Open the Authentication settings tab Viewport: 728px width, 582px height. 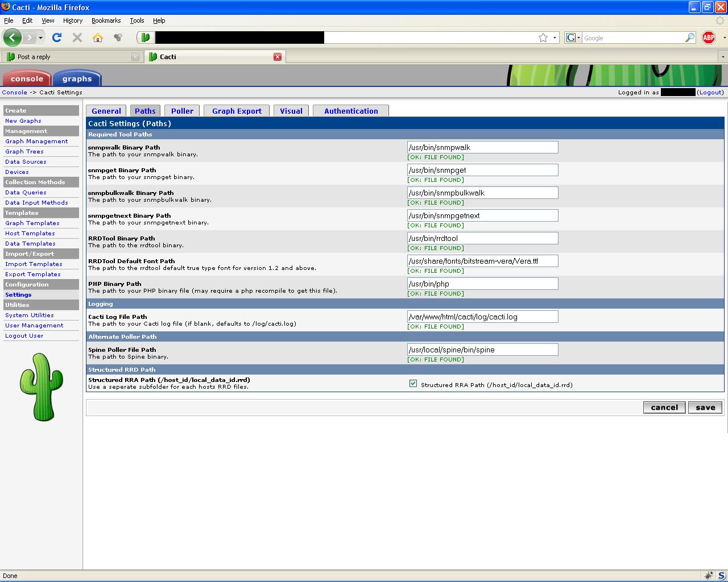pos(351,111)
